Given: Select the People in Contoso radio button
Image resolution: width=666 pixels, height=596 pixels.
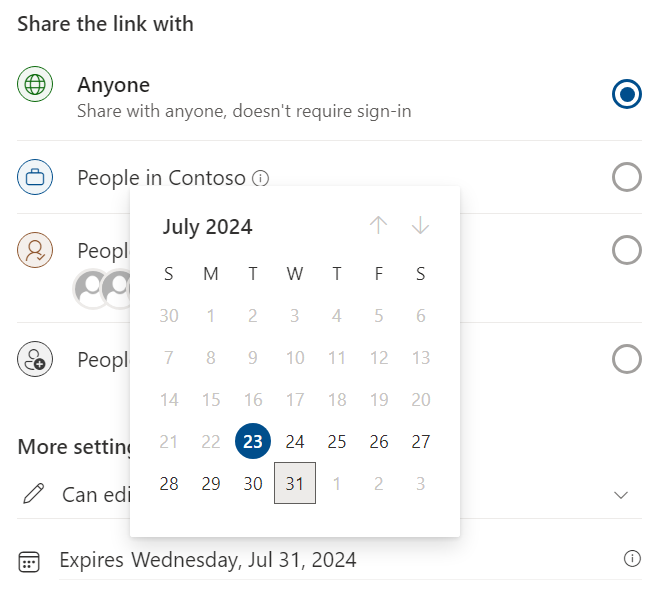Looking at the screenshot, I should coord(626,177).
